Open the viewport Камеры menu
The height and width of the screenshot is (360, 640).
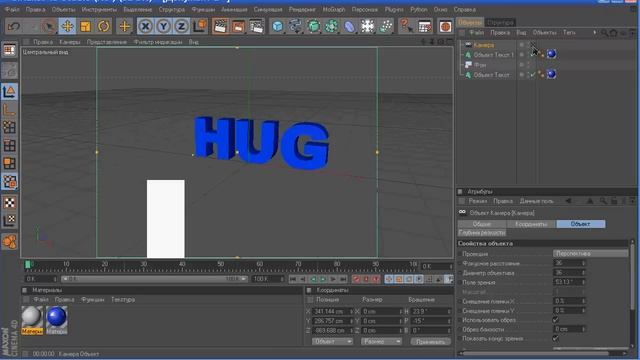pyautogui.click(x=69, y=42)
